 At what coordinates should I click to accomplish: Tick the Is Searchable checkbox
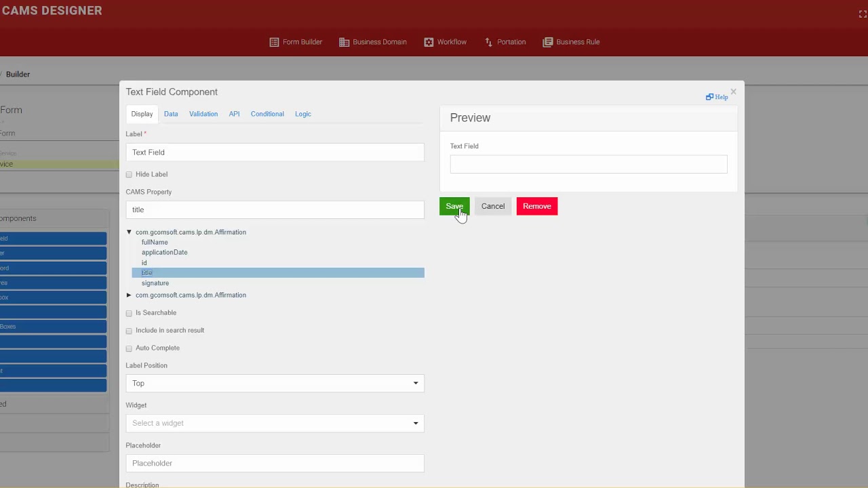129,313
